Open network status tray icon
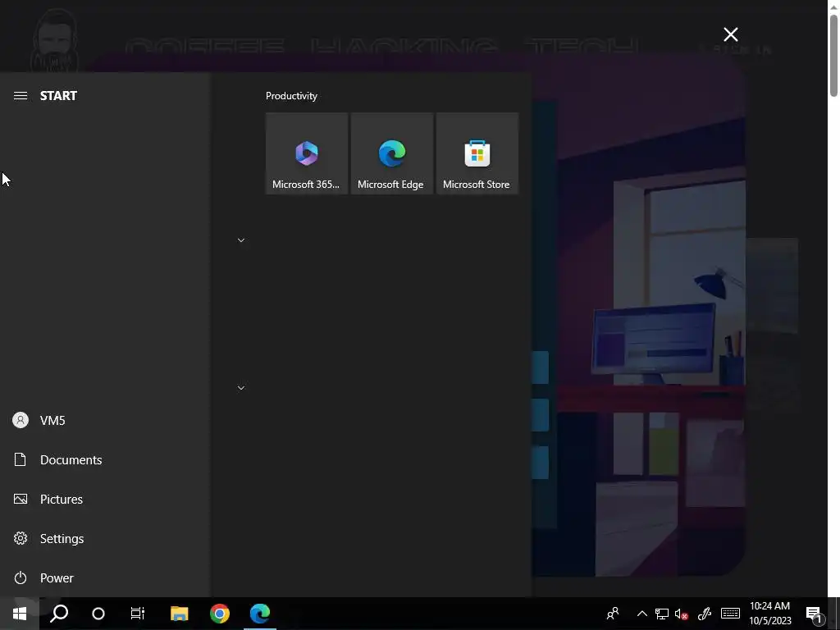Viewport: 840px width, 630px height. [x=662, y=614]
